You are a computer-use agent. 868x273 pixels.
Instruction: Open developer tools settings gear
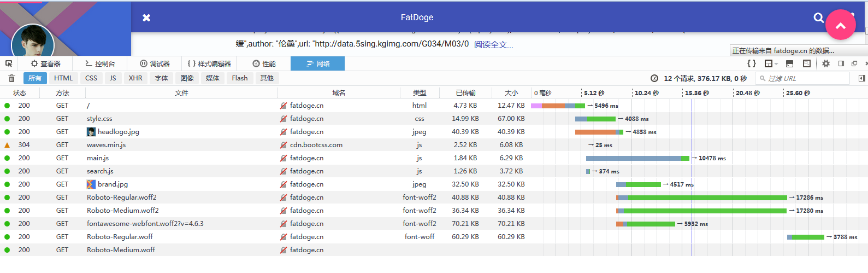[x=826, y=64]
